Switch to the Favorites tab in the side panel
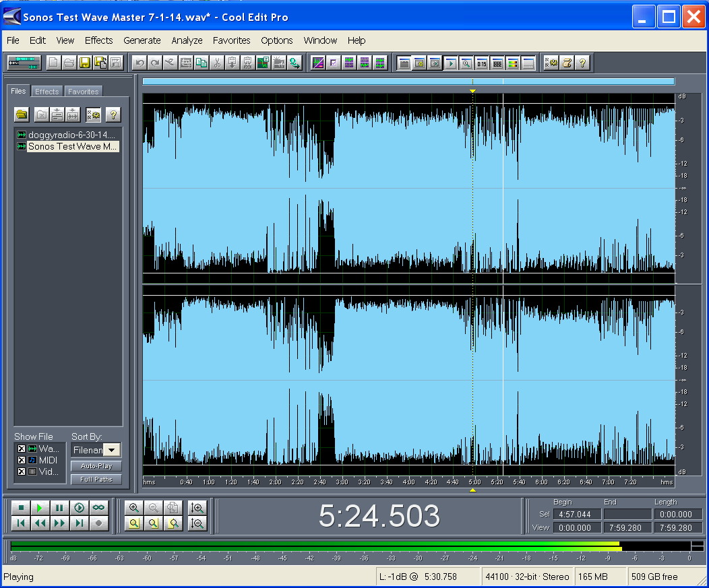Image resolution: width=709 pixels, height=588 pixels. pyautogui.click(x=83, y=92)
